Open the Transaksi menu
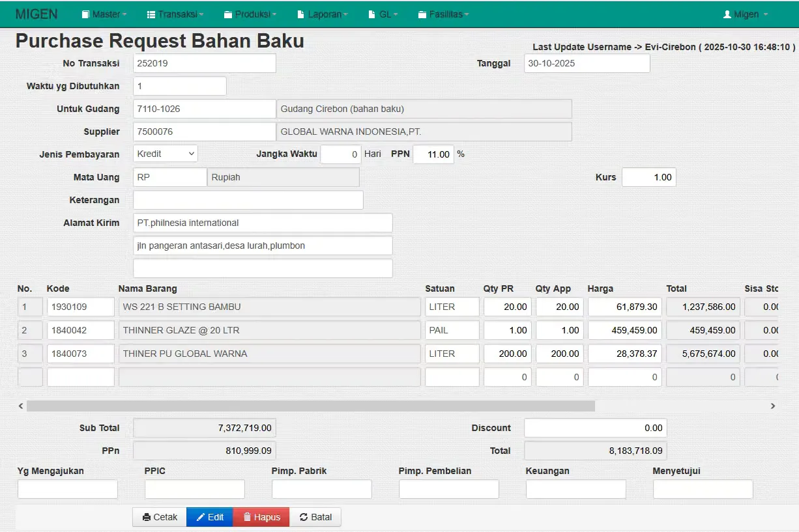The width and height of the screenshot is (799, 532). tap(175, 14)
